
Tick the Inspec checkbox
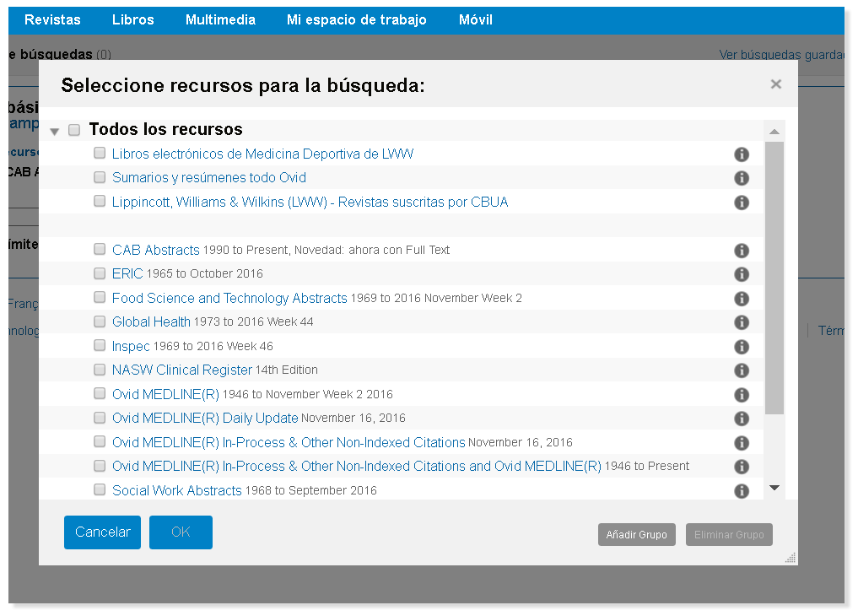100,345
